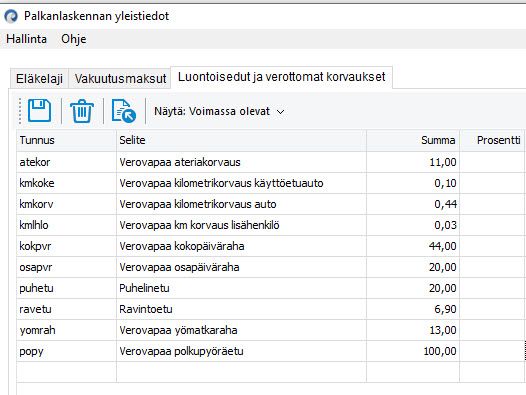Click the empty Tunnus cell in last row
The width and height of the screenshot is (526, 395).
point(66,372)
